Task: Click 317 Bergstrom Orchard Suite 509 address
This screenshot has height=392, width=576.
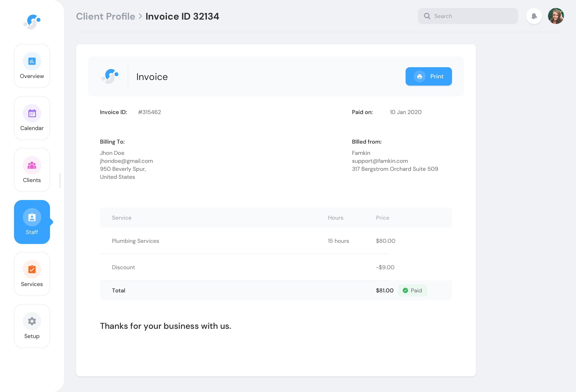Action: (x=395, y=169)
